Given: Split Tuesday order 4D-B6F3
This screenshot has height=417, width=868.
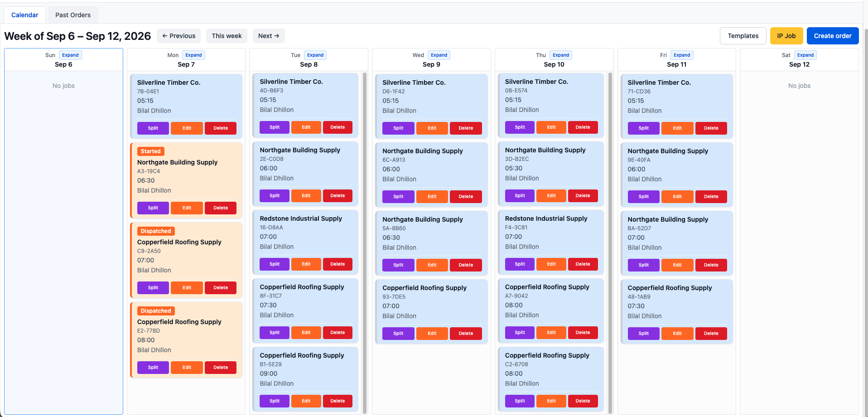Looking at the screenshot, I should pos(275,127).
